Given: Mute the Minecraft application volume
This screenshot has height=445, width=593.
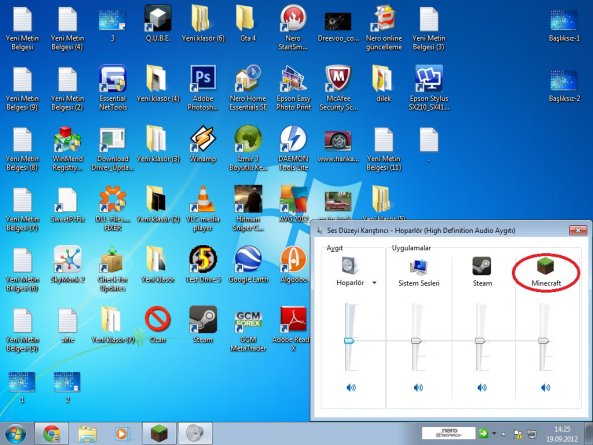Looking at the screenshot, I should (x=545, y=387).
